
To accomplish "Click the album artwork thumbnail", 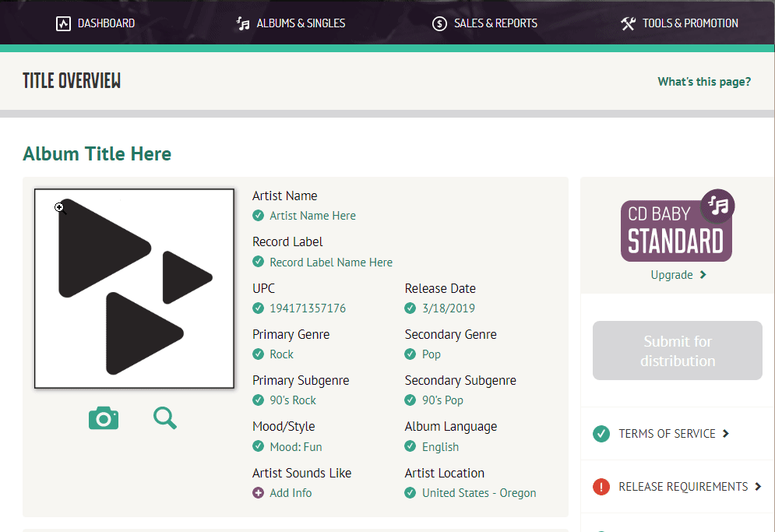I will pos(133,287).
